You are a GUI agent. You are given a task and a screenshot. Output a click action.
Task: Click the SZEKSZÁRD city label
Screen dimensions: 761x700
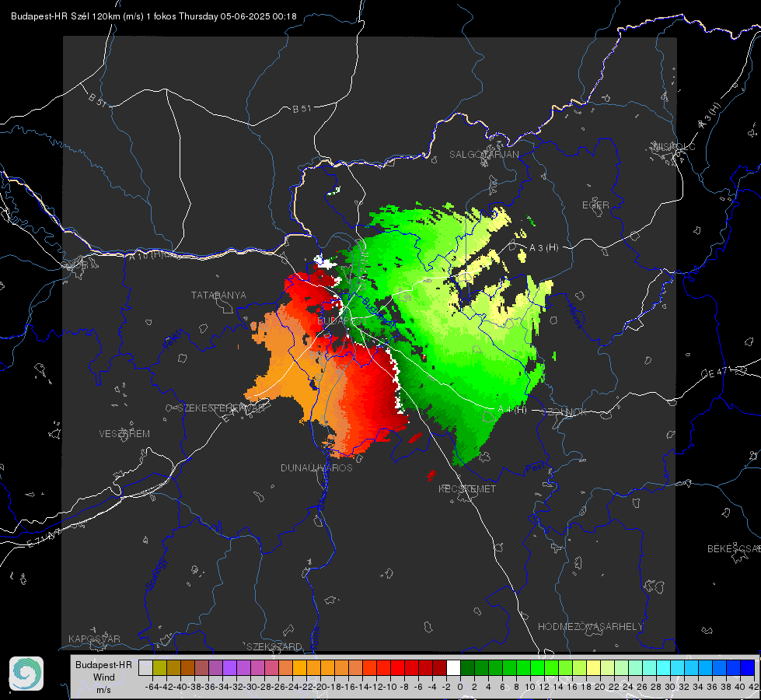coord(274,646)
